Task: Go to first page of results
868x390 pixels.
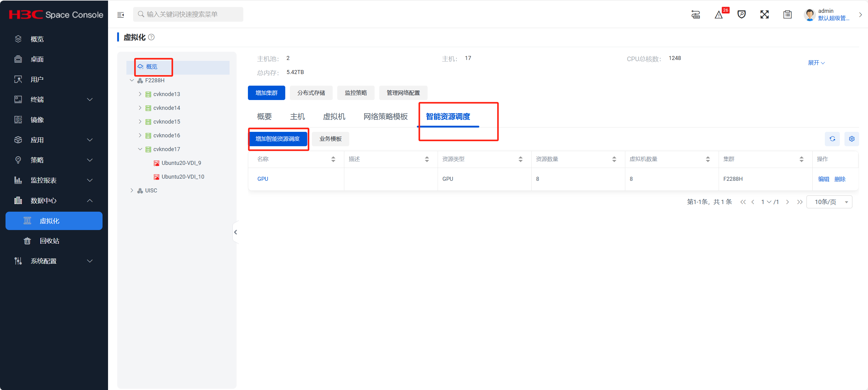Action: tap(743, 202)
